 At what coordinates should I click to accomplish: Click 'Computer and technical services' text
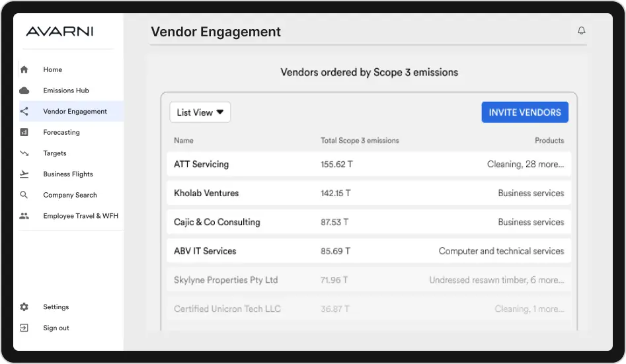coord(502,251)
